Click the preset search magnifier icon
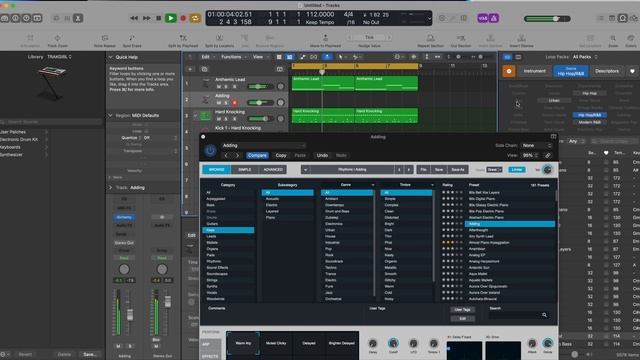This screenshot has height=360, width=640. point(544,315)
